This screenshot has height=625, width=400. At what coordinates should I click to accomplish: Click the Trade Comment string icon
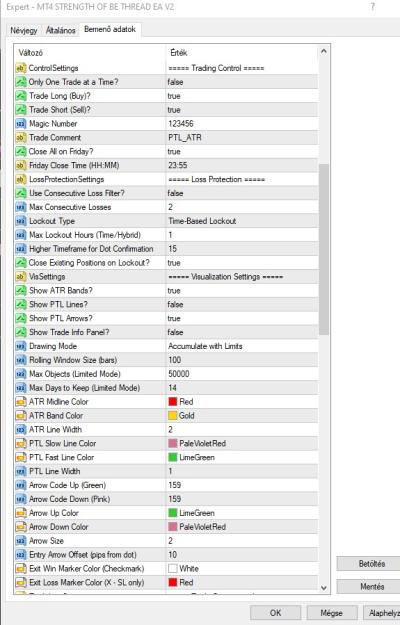21,138
